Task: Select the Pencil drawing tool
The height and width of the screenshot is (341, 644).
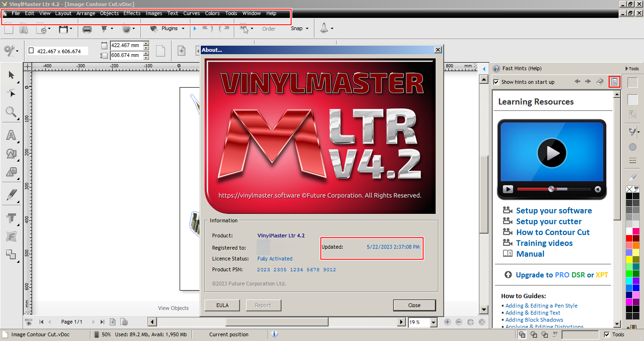Action: click(x=11, y=195)
